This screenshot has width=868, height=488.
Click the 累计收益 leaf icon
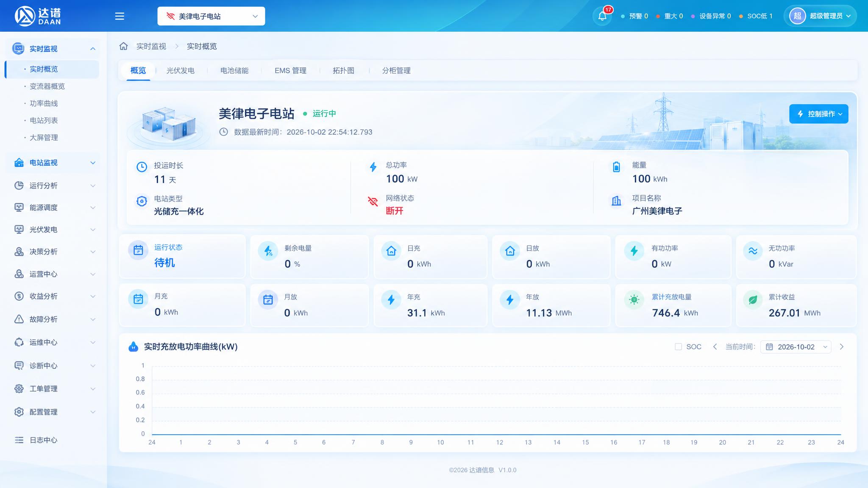click(753, 300)
